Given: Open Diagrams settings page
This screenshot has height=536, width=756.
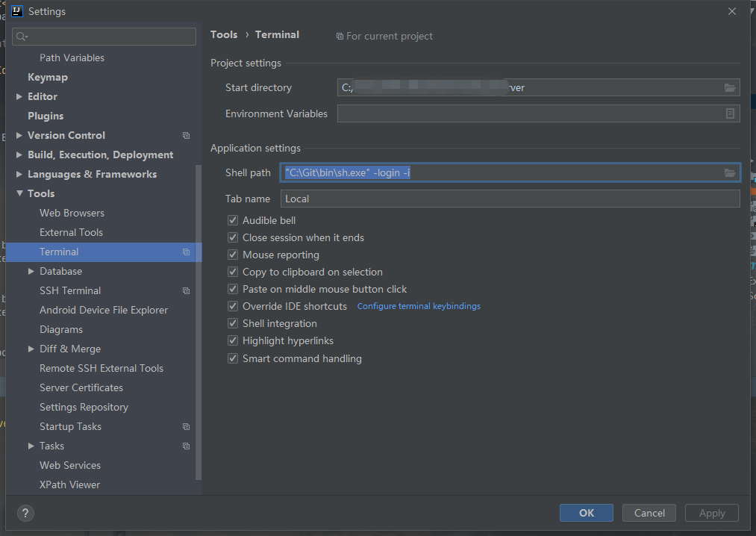Looking at the screenshot, I should (61, 329).
